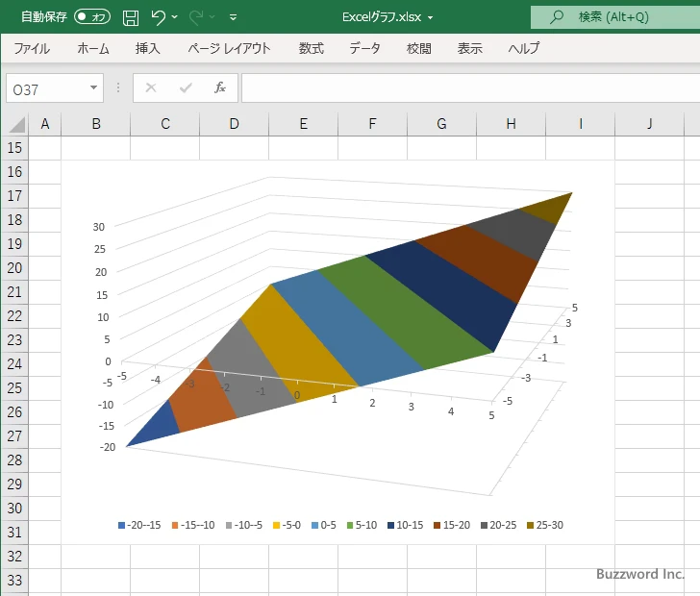700x596 pixels.
Task: Click the -20--15 legend entry
Action: pyautogui.click(x=139, y=525)
